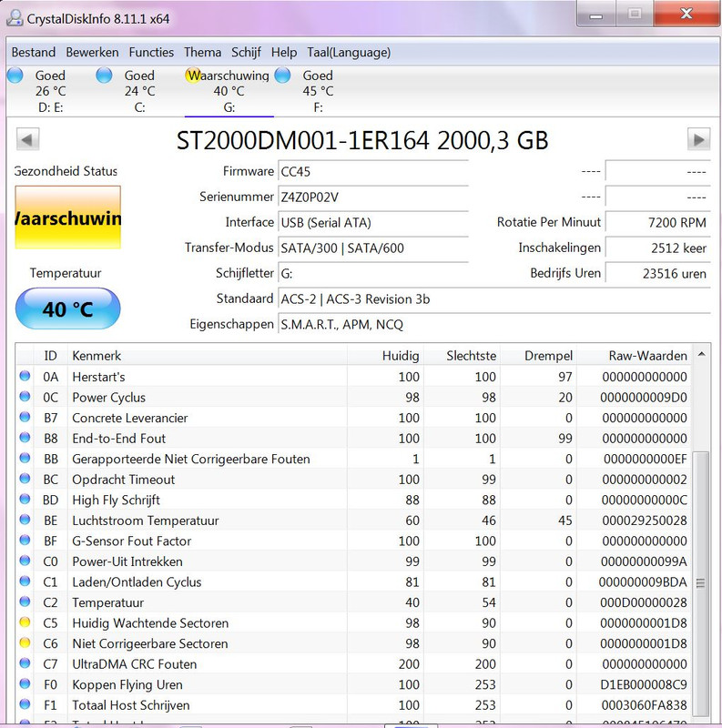This screenshot has height=728, width=722.
Task: Click the blue status orb for D: E:
Action: coord(15,76)
